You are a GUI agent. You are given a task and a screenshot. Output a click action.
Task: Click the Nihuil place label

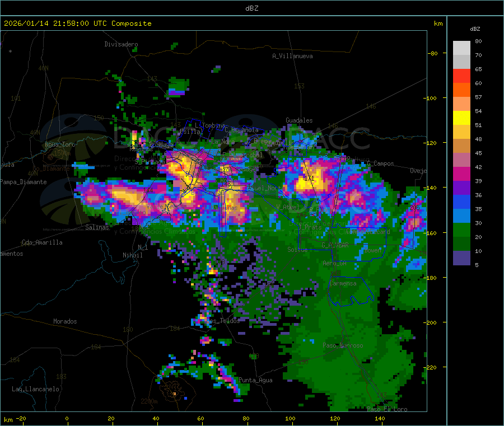[133, 255]
